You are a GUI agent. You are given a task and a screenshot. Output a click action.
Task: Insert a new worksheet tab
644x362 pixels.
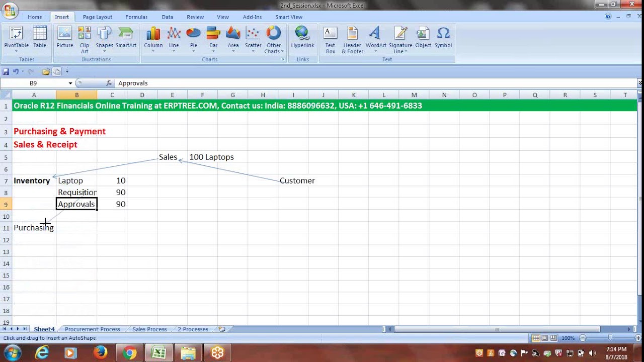coord(222,329)
